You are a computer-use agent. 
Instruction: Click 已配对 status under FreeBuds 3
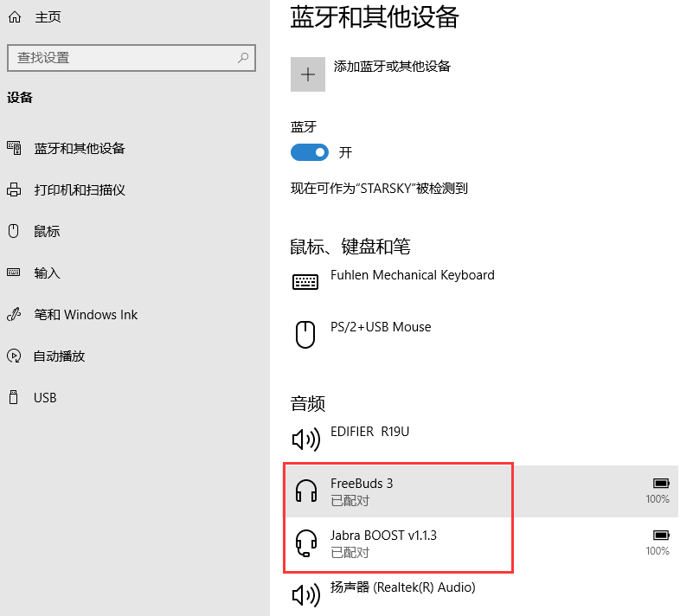pos(350,501)
